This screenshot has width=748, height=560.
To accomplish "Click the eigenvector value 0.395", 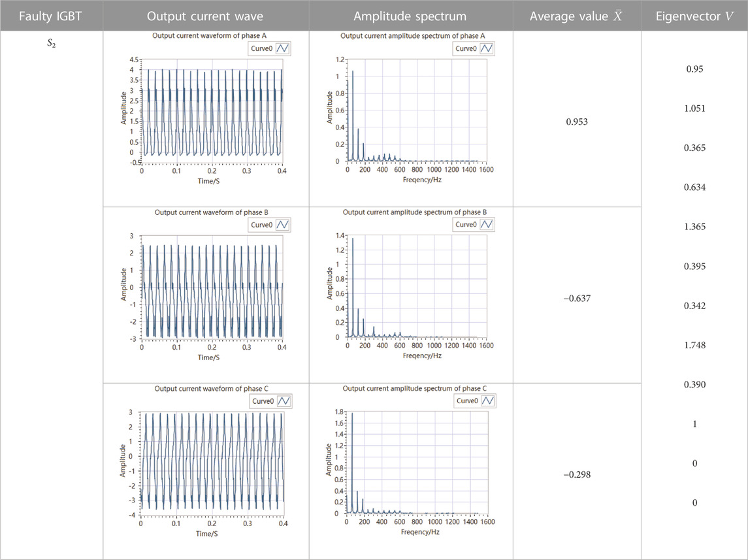I will click(x=694, y=266).
